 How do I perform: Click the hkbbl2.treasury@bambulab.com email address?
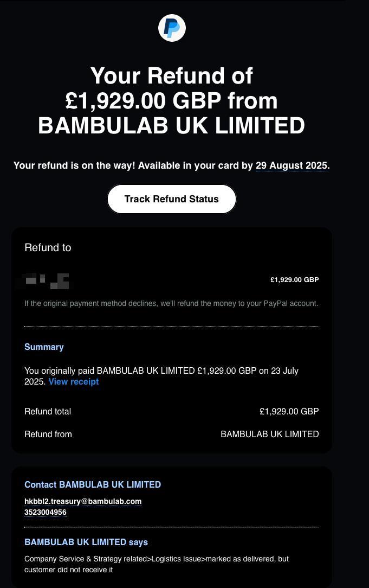(83, 501)
